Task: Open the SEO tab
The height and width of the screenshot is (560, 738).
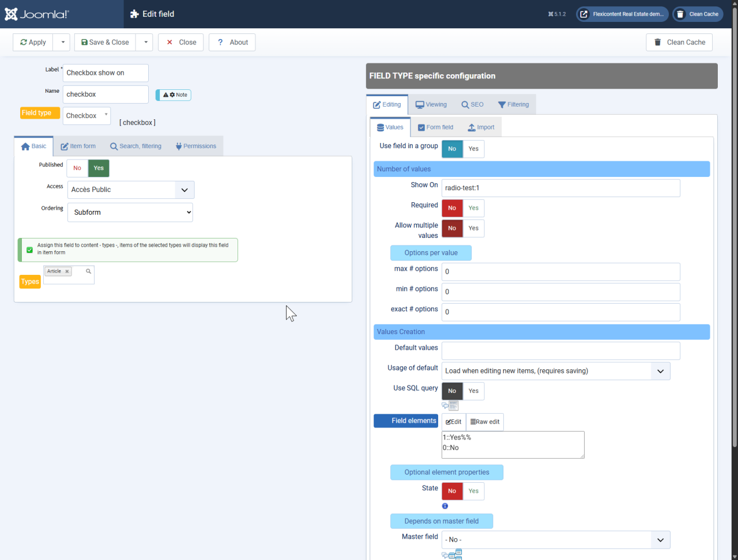Action: pos(472,105)
